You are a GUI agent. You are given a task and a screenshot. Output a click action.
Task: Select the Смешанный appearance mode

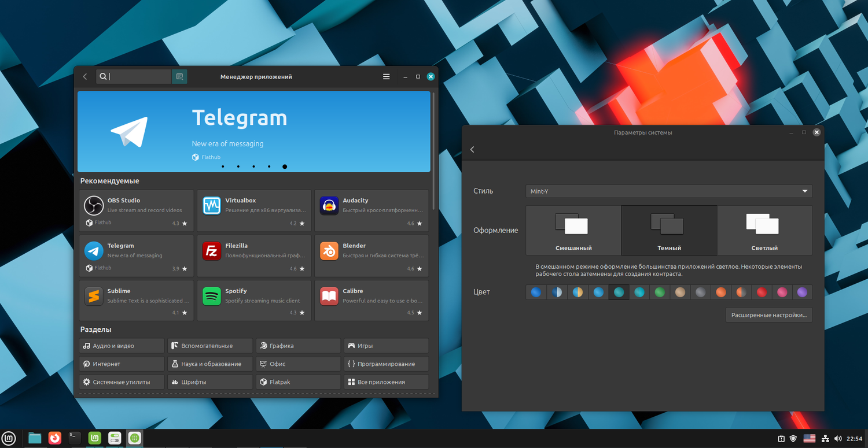573,230
